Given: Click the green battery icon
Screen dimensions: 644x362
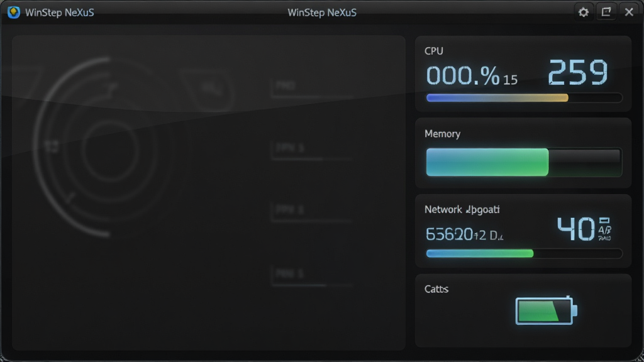Looking at the screenshot, I should pyautogui.click(x=547, y=310).
